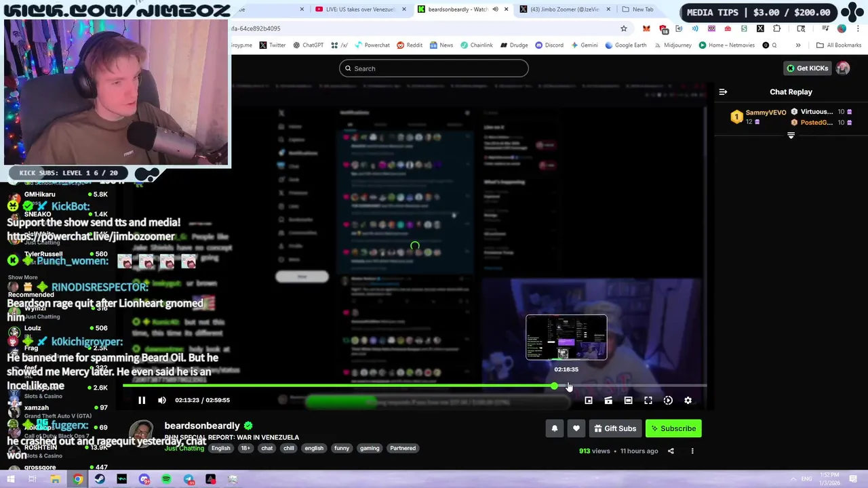Screen dimensions: 868x488
Task: Click the Gift Subs button
Action: (615, 428)
